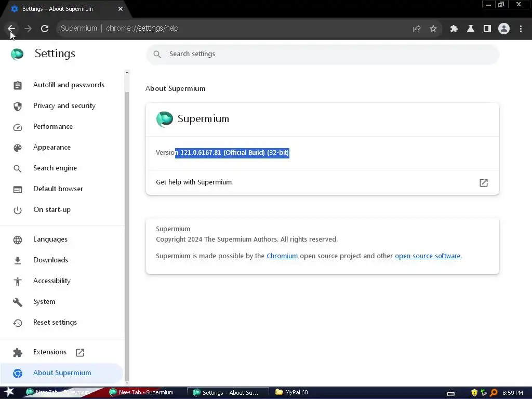Click the orange magnifier tray icon
The height and width of the screenshot is (399, 532).
click(494, 393)
